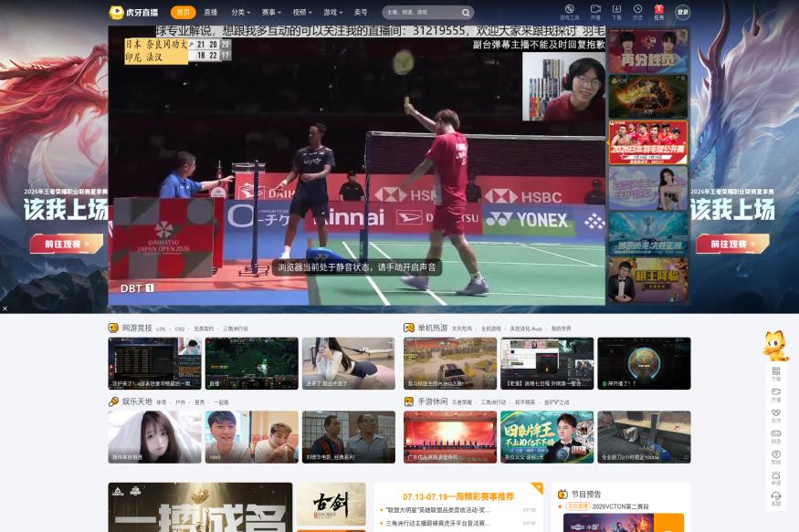Viewport: 799px width, 532px height.
Task: Click the 开播 start broadcasting camera icon
Action: (595, 12)
